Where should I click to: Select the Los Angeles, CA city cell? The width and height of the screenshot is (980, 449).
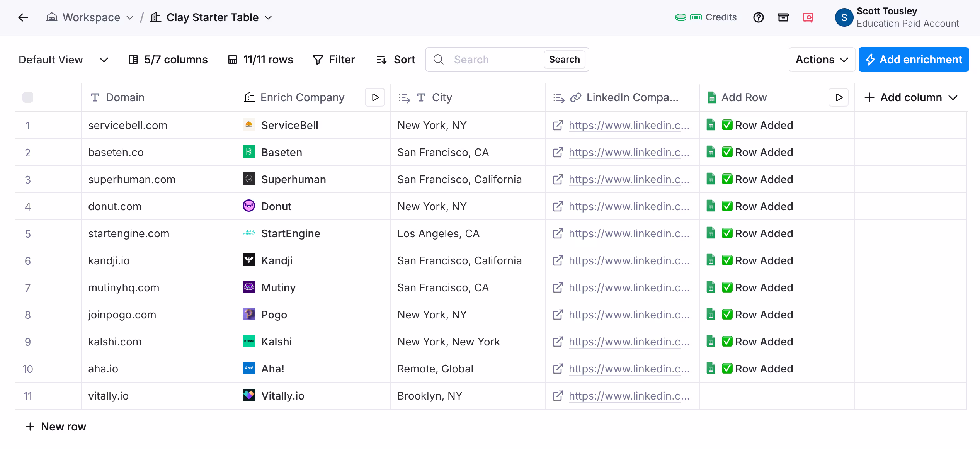click(468, 233)
